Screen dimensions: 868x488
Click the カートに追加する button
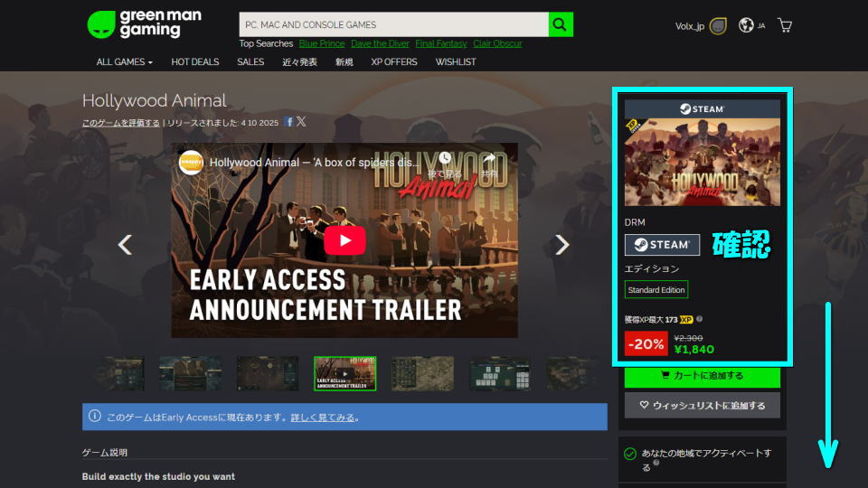coord(702,376)
